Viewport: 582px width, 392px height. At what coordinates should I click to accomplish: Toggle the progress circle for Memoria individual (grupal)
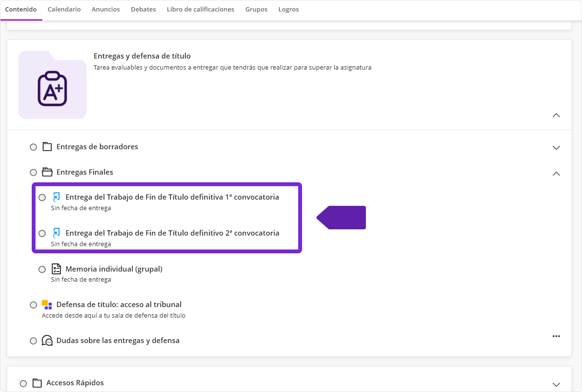pyautogui.click(x=42, y=269)
